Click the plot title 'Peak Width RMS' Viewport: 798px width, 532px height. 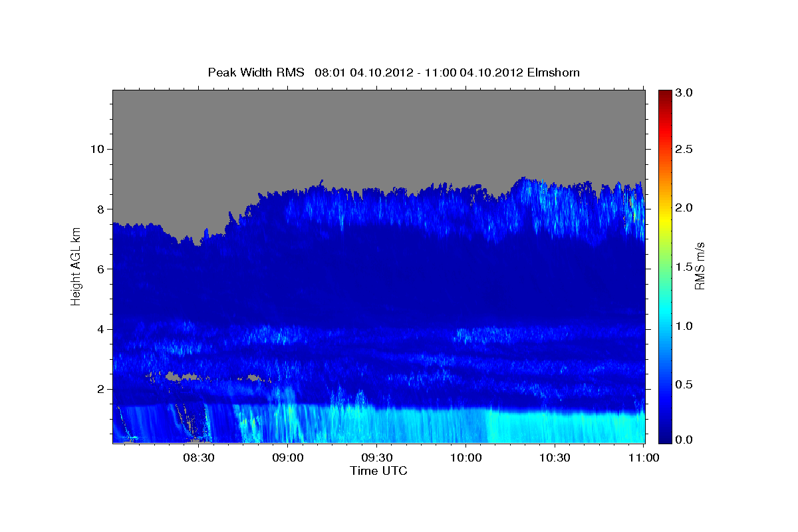tap(256, 72)
